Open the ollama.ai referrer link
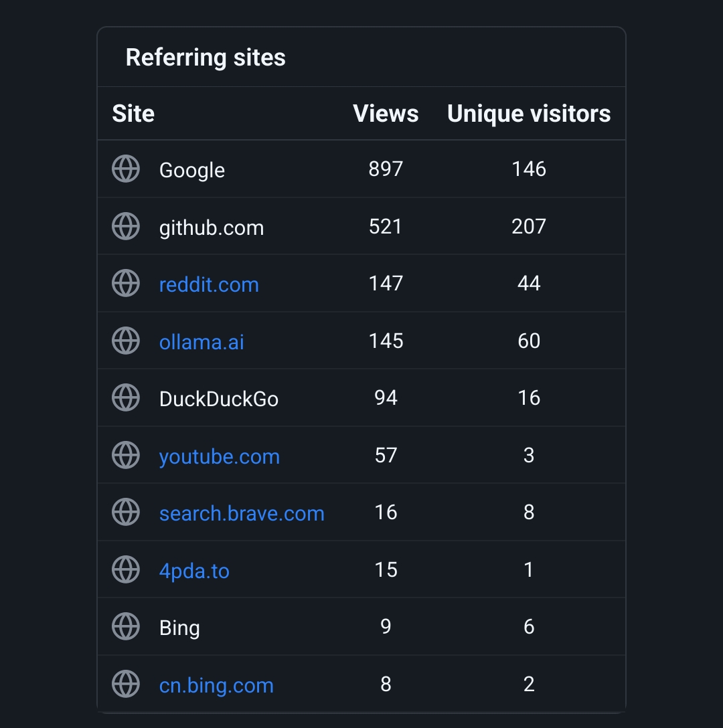The height and width of the screenshot is (728, 723). (x=202, y=342)
